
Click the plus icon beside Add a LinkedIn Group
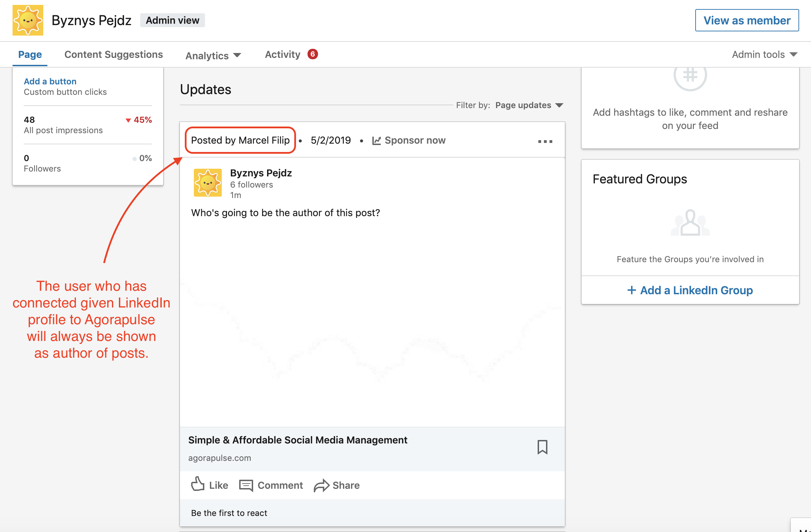[631, 290]
